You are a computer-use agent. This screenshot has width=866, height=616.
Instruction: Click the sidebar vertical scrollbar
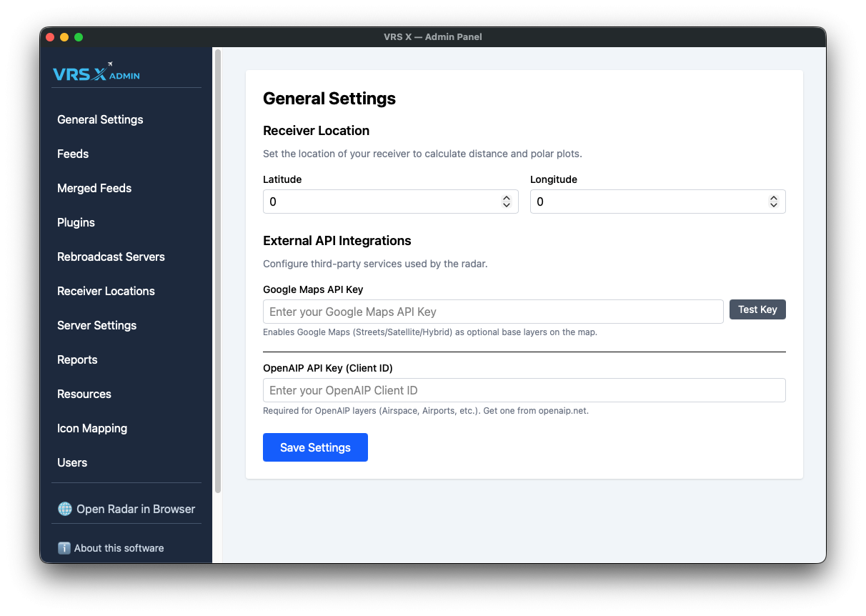pyautogui.click(x=218, y=272)
